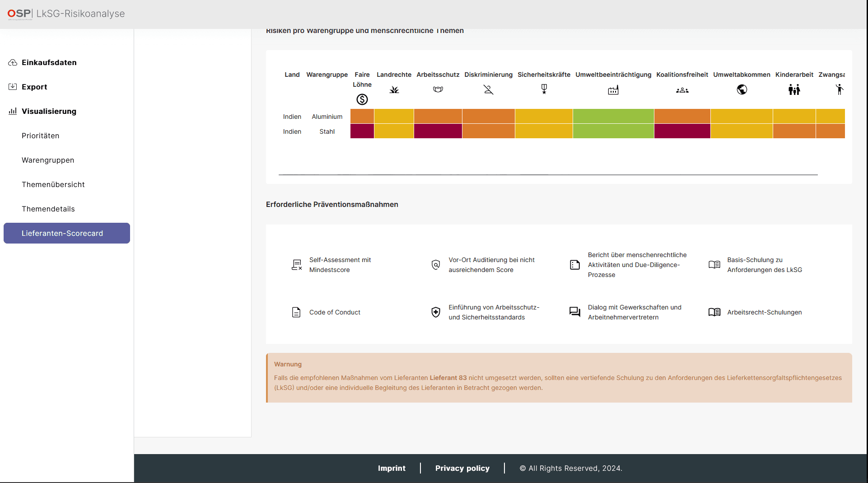Click the Land column header

coord(292,75)
